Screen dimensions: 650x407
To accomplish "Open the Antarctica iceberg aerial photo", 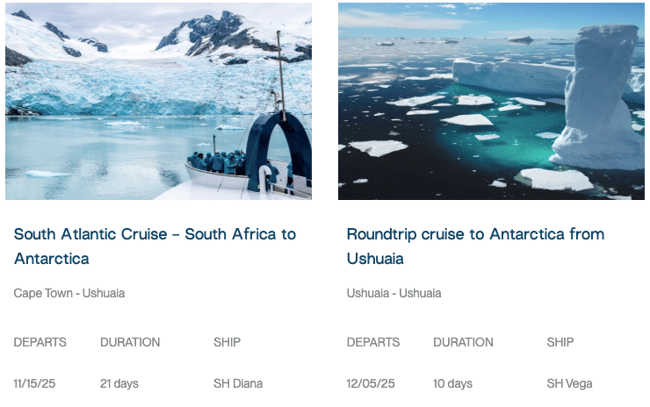I will (x=491, y=101).
